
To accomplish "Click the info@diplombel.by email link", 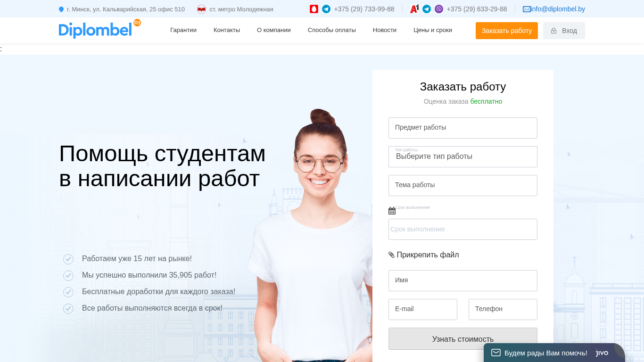I will 558,9.
